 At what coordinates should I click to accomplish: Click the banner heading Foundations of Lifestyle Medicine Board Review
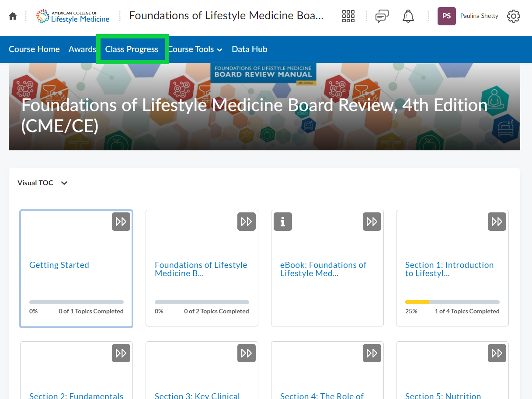[254, 115]
